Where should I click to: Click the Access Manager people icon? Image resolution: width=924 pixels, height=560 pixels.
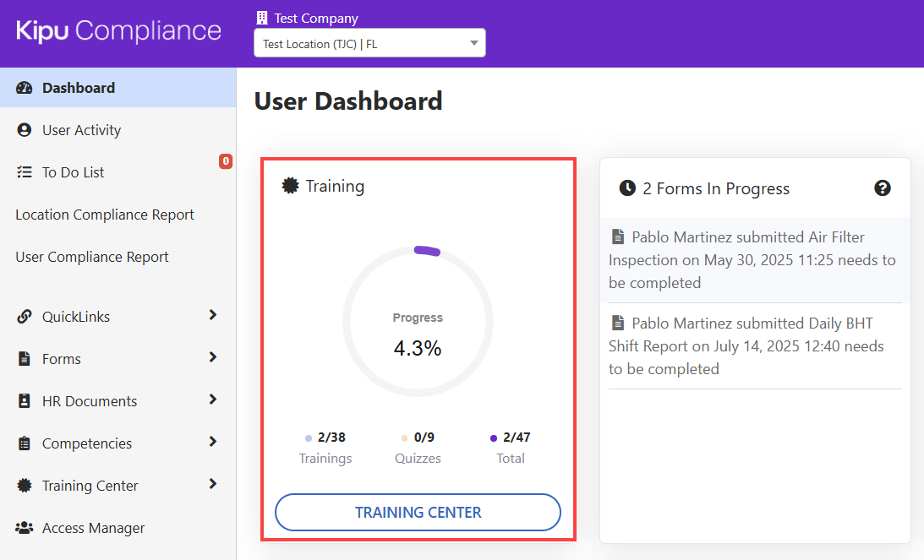[x=25, y=528]
